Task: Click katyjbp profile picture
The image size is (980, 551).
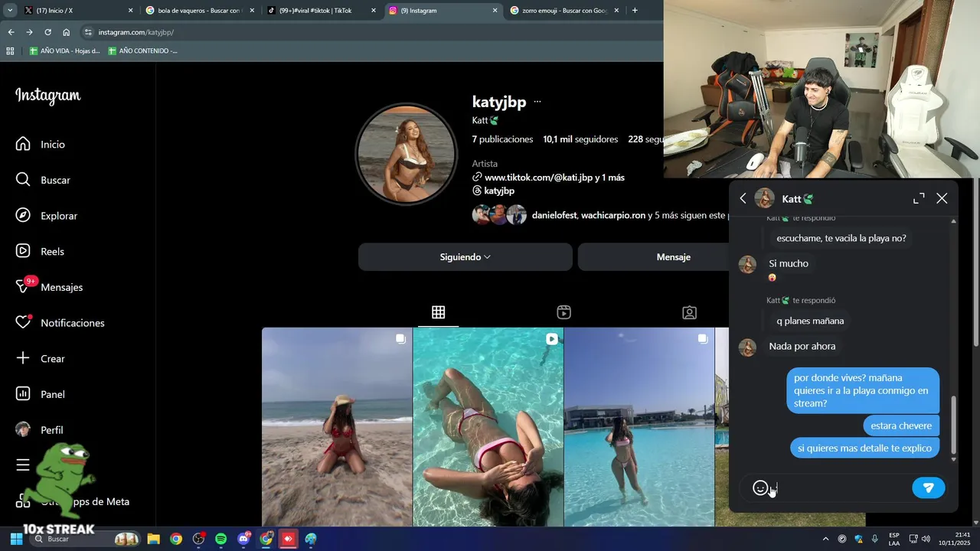Action: (x=407, y=155)
